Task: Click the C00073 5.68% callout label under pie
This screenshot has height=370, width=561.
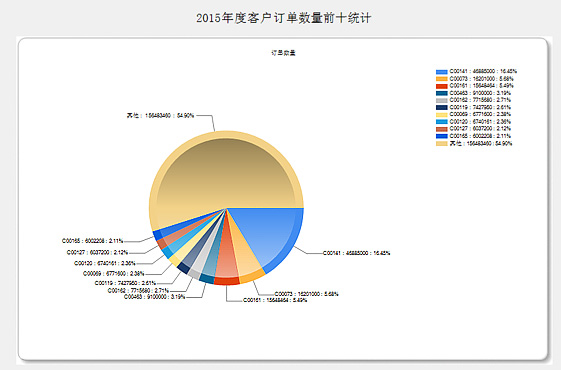Action: 306,294
